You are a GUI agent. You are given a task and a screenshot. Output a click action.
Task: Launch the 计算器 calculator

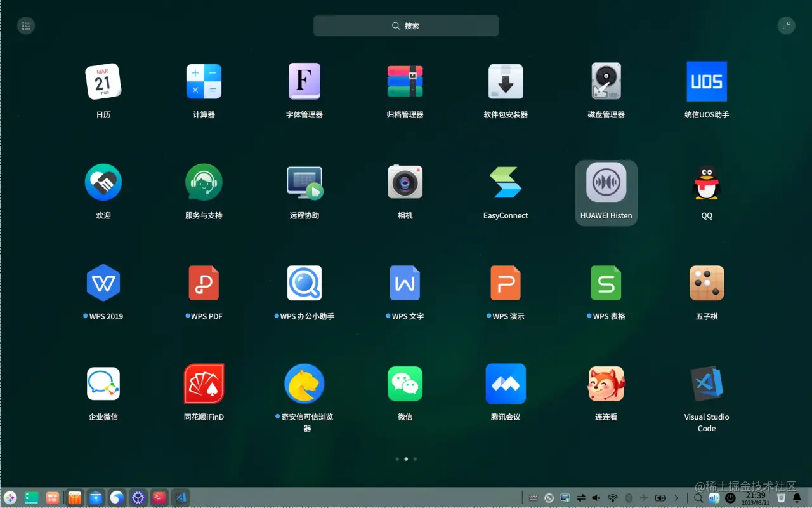(204, 81)
